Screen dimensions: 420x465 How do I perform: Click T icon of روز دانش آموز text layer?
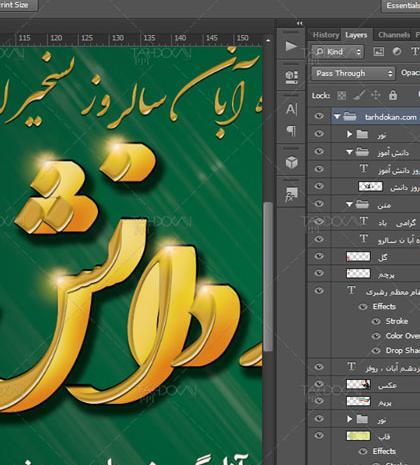364,169
